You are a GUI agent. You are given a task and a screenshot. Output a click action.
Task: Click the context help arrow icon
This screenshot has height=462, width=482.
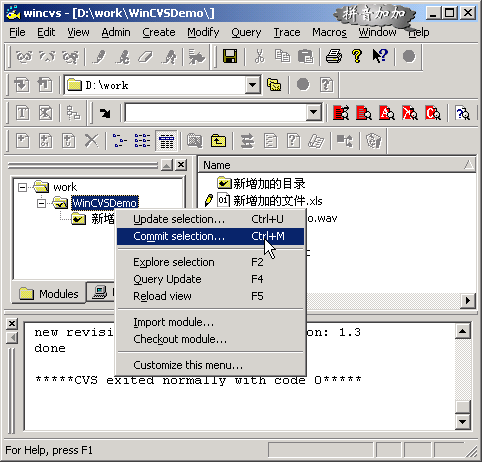380,56
